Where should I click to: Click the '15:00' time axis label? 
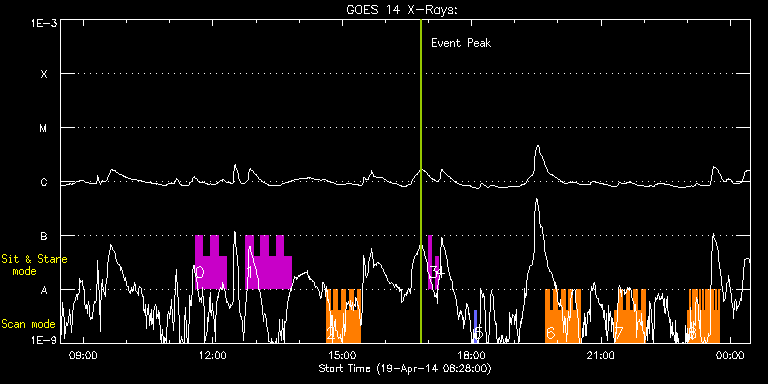coord(342,356)
